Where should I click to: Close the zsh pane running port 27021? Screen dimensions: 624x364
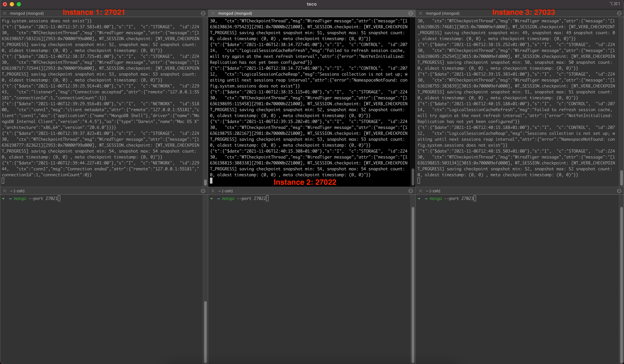pos(5,191)
